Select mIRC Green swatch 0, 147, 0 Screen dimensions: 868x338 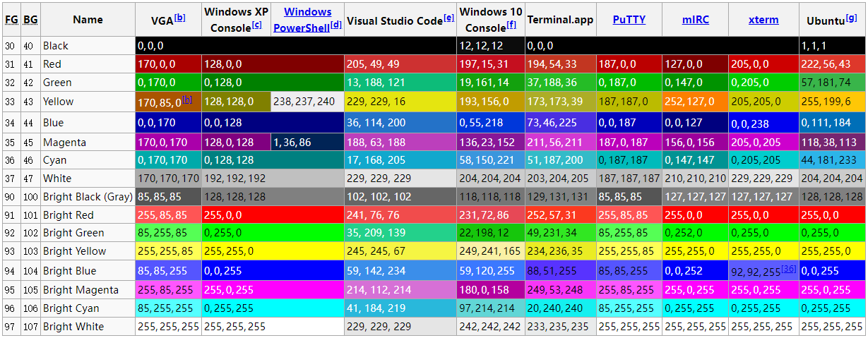(x=696, y=83)
